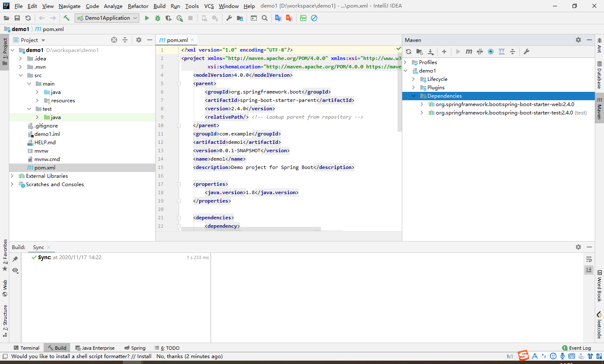Collapse the src folder in project tree
Image resolution: width=604 pixels, height=364 pixels.
tap(21, 75)
